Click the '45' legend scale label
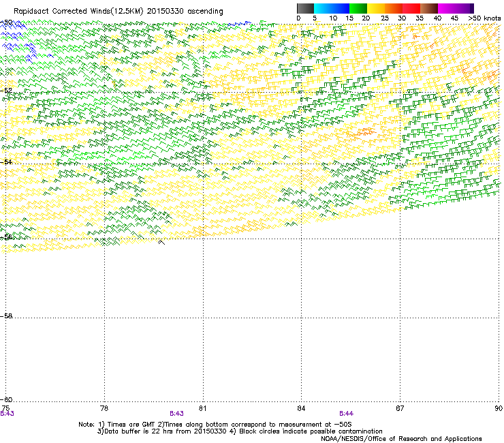This screenshot has width=504, height=443. (x=454, y=18)
